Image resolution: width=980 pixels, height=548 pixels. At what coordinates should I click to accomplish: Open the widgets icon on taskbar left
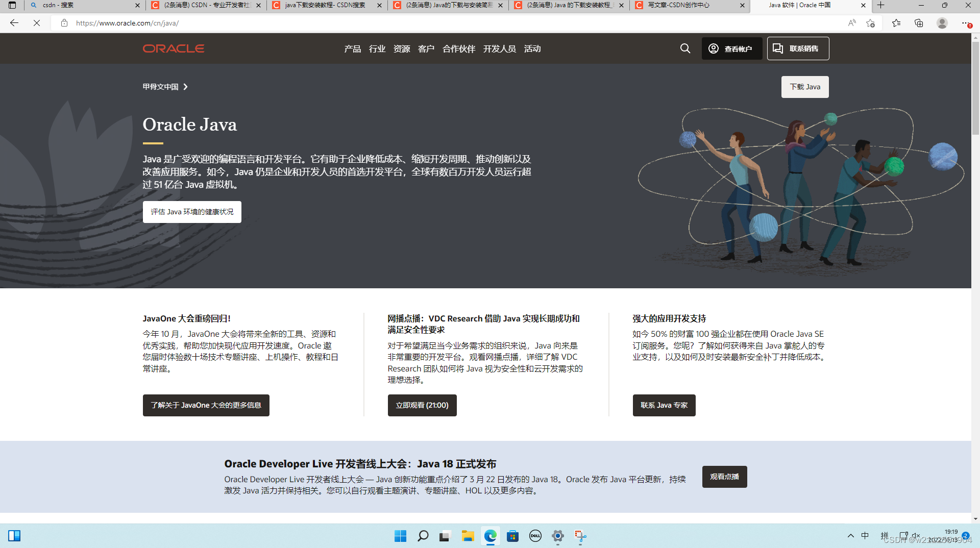coord(14,536)
